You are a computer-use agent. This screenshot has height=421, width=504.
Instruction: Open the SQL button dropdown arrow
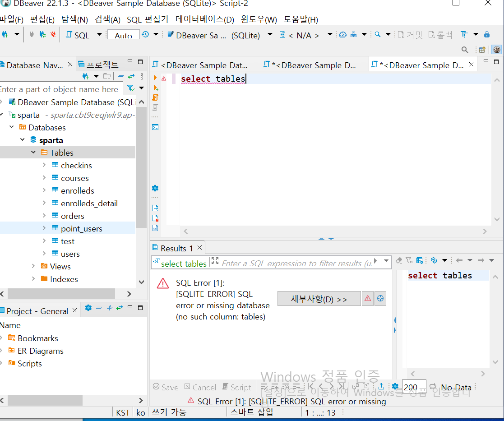(99, 34)
